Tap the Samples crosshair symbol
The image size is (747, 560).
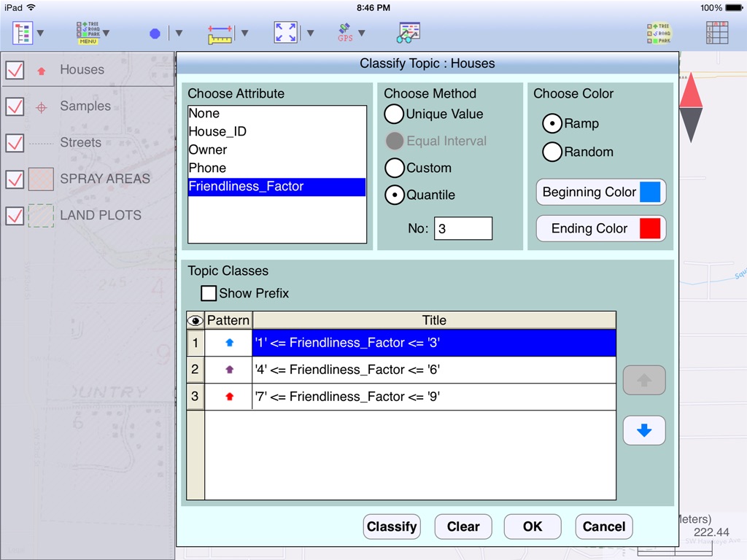coord(42,108)
